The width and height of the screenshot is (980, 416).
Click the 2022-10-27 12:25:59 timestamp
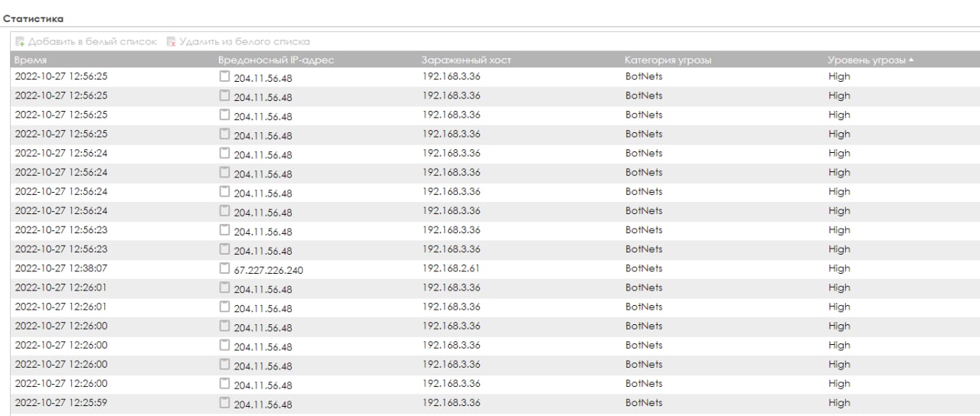[61, 403]
